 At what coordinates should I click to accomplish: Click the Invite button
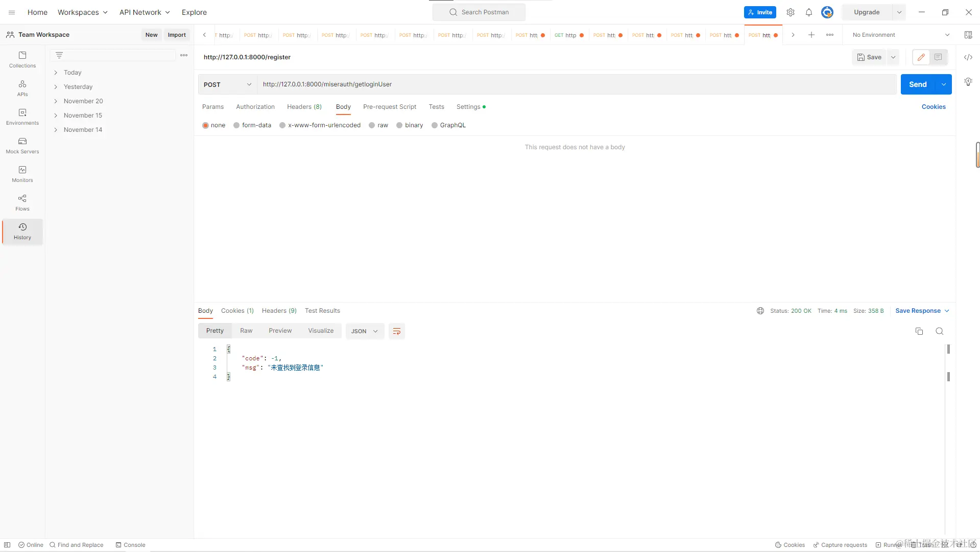point(760,12)
